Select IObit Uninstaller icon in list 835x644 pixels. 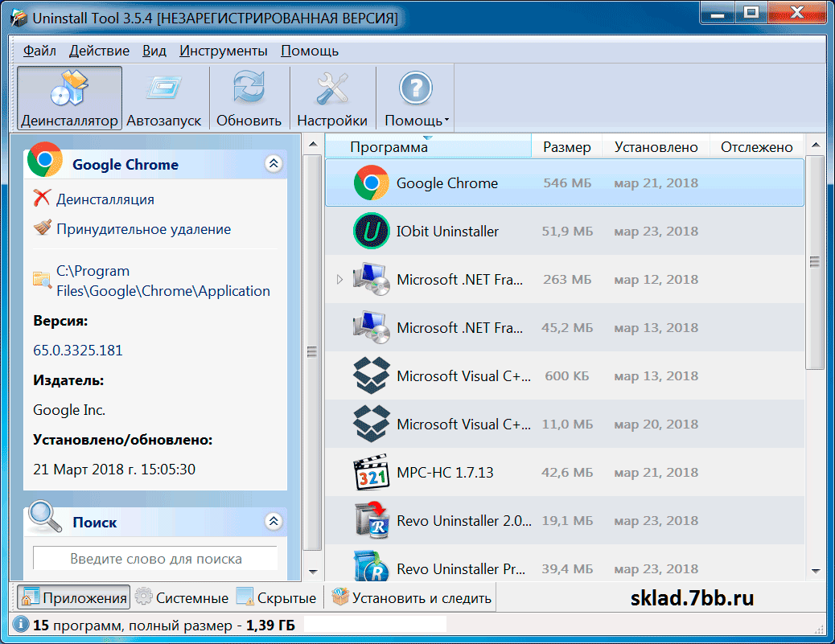(371, 231)
